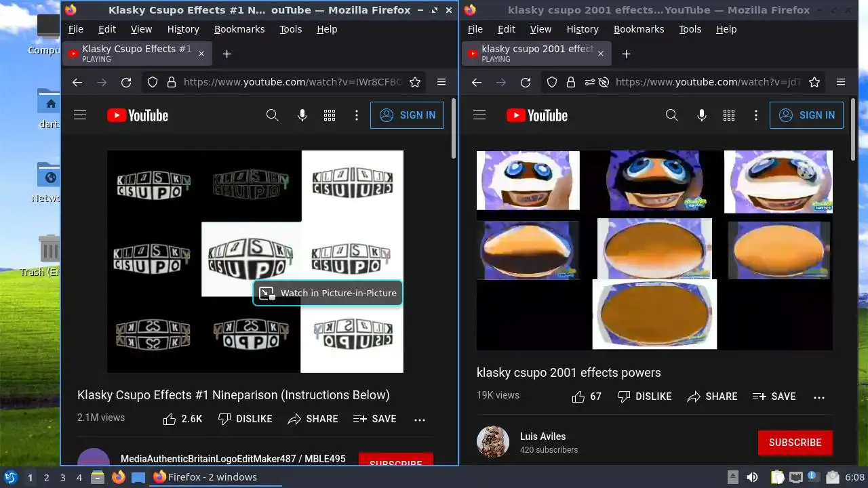Bookmark page star in right window
Image resolution: width=868 pixels, height=488 pixels.
(814, 82)
